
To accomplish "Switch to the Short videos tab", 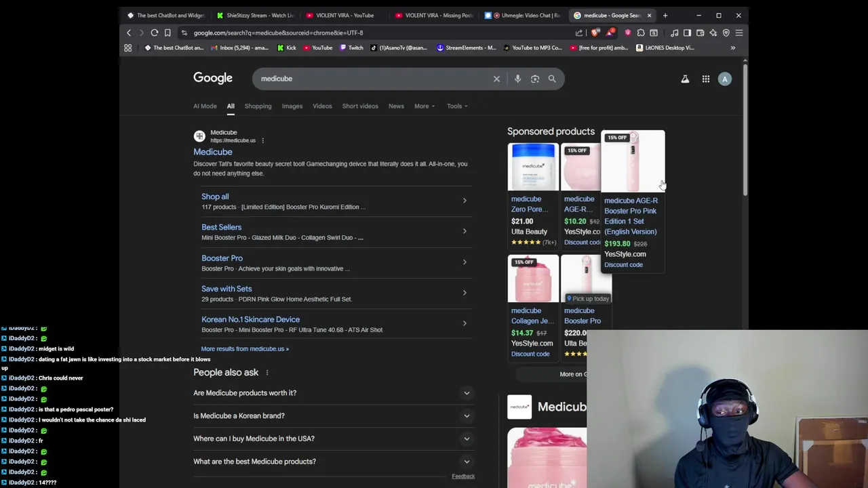I will tap(360, 106).
